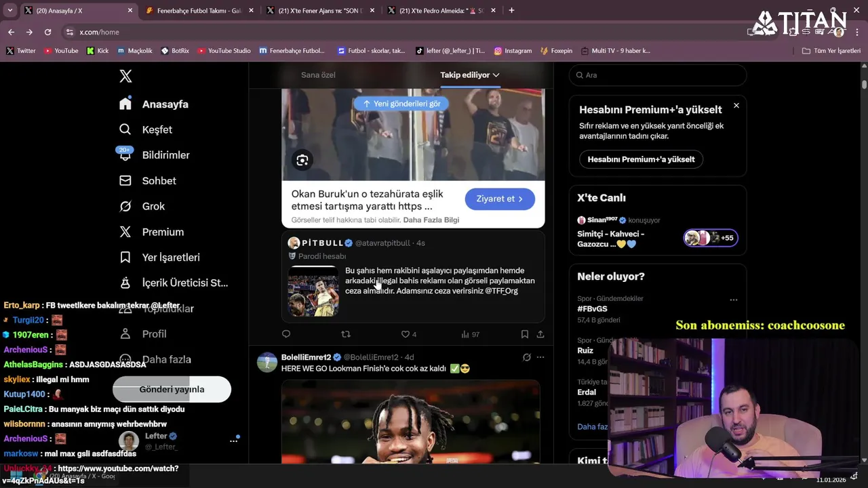868x488 pixels.
Task: Open the #FBvGS trending topic
Action: tap(592, 309)
